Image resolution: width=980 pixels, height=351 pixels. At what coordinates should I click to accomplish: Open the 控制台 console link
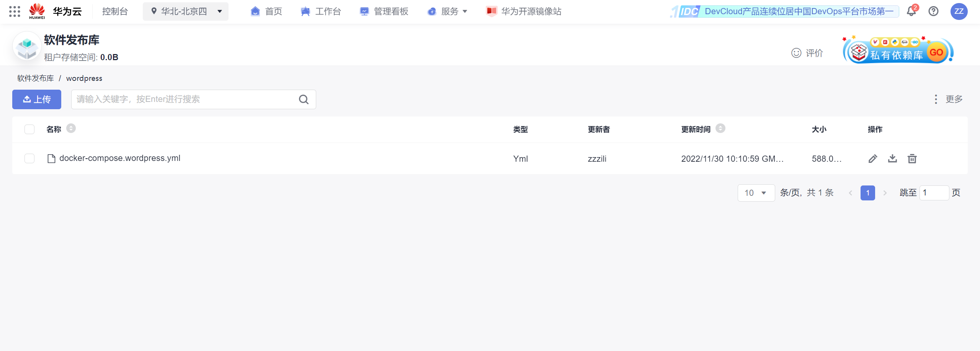[x=115, y=11]
